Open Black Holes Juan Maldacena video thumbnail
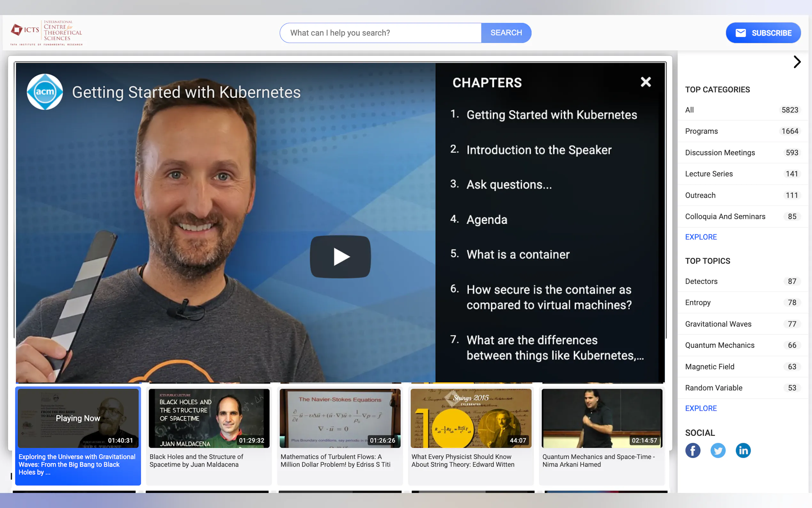The width and height of the screenshot is (812, 508). tap(209, 418)
